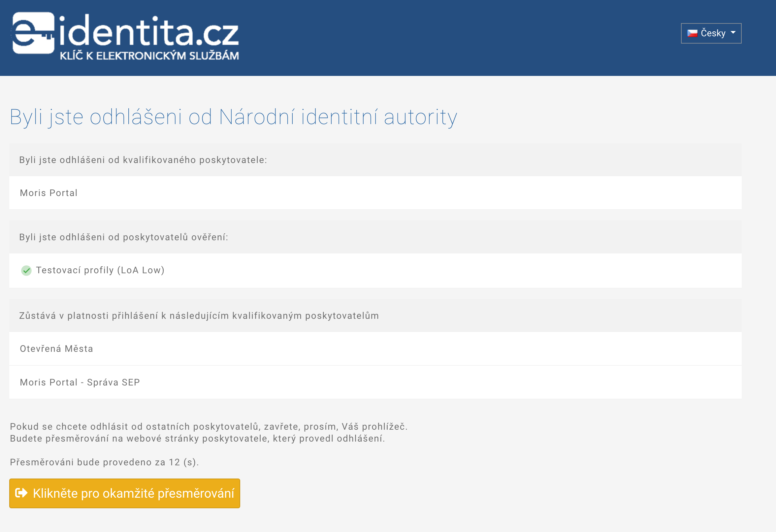Click the Czech flag icon

coord(692,33)
